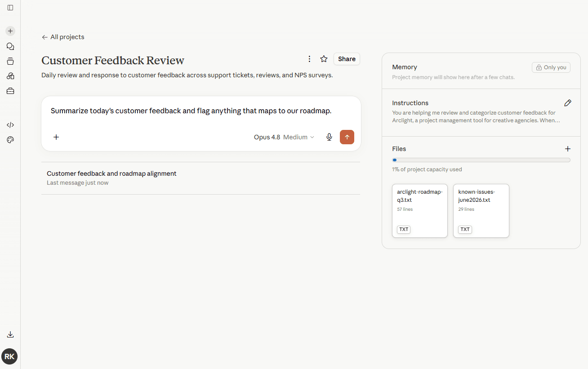Open the Projects icon in sidebar
This screenshot has height=369, width=588.
click(10, 61)
